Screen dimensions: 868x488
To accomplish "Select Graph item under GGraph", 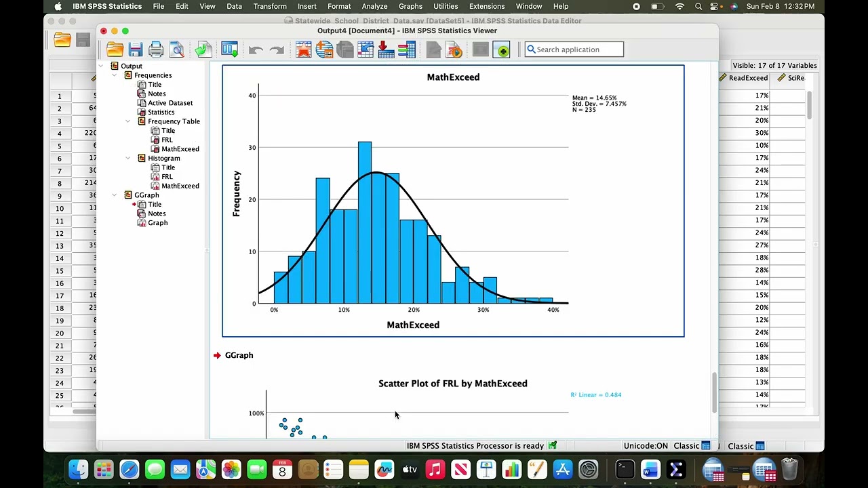I will (x=157, y=223).
